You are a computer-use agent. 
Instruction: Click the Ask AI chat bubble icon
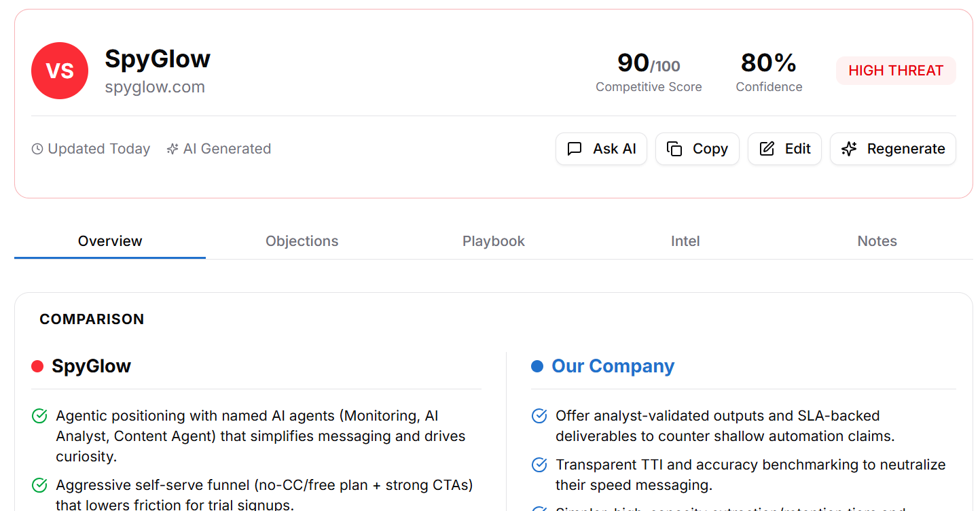point(575,149)
